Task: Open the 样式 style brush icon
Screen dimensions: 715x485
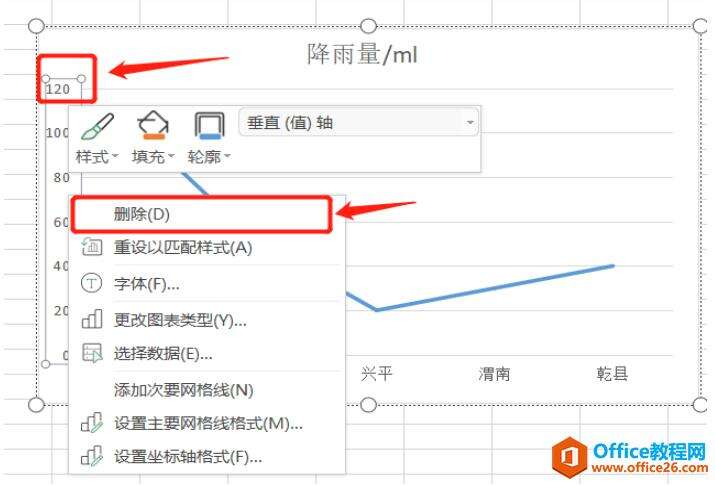Action: [x=97, y=126]
